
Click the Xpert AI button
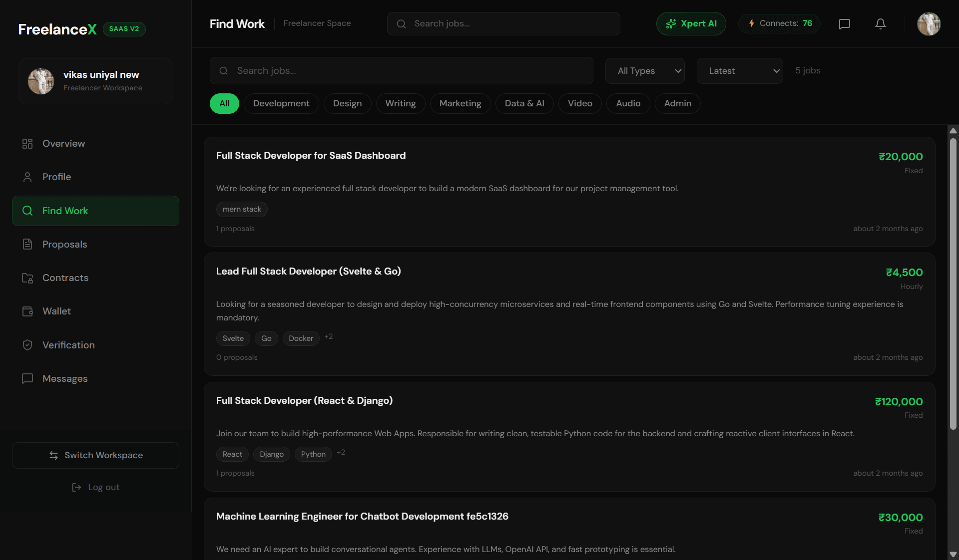pos(691,23)
